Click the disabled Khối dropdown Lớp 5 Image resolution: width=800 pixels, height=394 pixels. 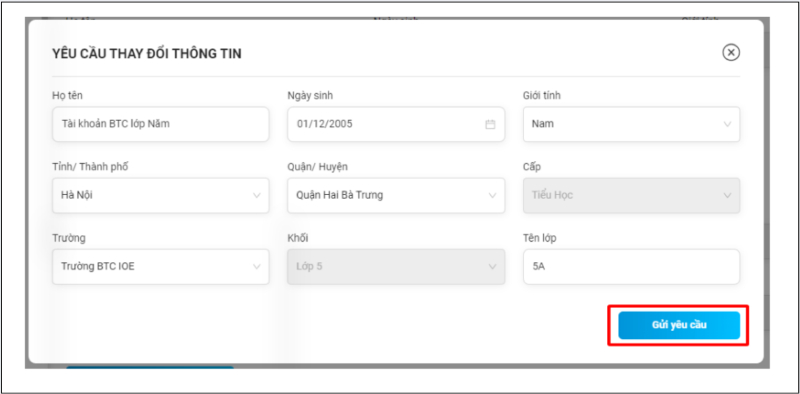click(396, 266)
